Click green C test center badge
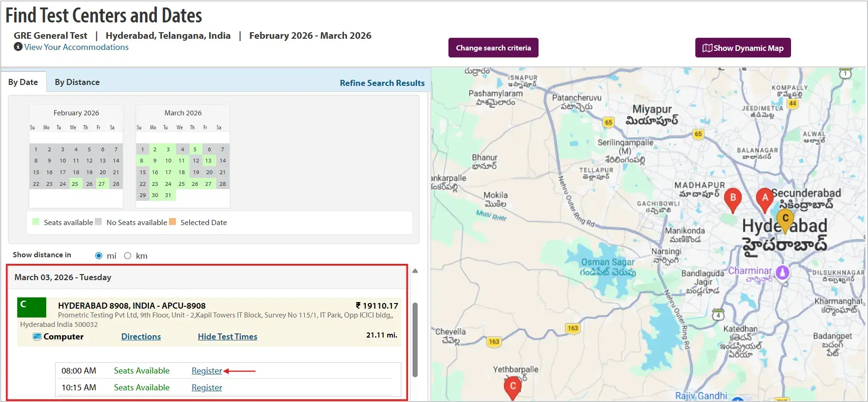 pyautogui.click(x=32, y=307)
